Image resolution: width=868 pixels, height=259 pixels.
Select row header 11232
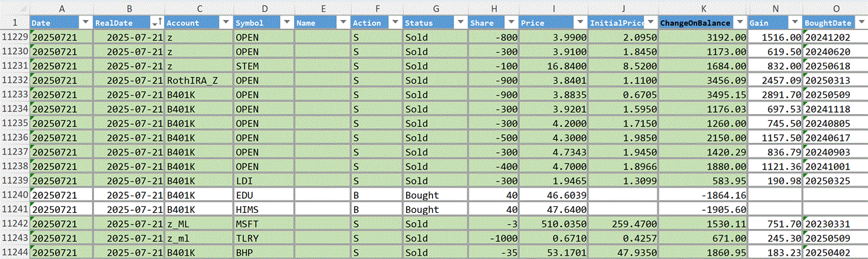[x=15, y=80]
